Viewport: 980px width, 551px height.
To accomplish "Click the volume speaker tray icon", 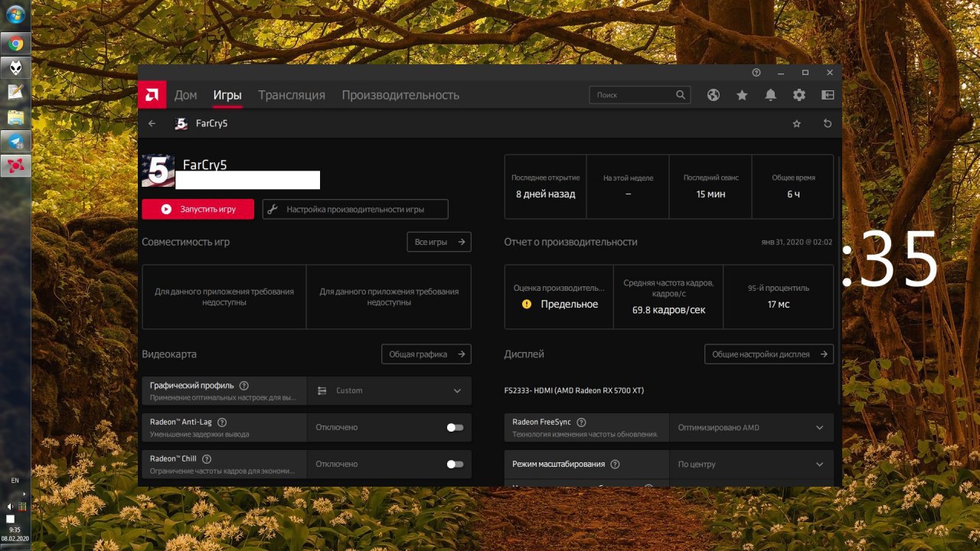I will tap(10, 507).
